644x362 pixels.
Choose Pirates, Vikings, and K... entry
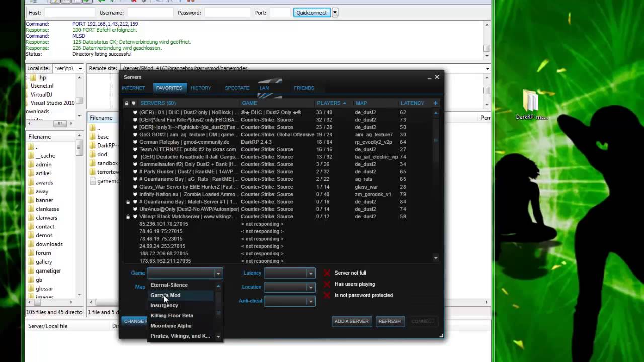click(x=180, y=336)
